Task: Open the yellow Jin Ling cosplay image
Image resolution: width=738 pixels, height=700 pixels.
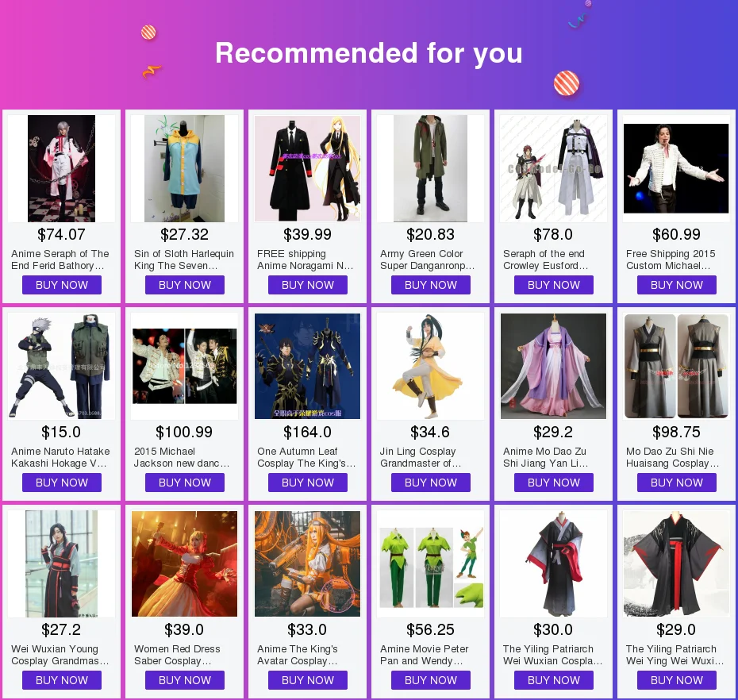Action: pyautogui.click(x=430, y=366)
